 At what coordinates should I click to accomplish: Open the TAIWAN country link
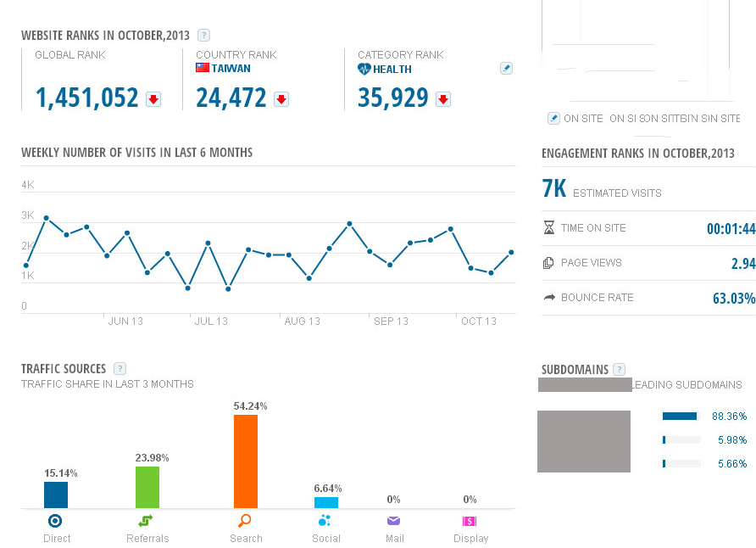(231, 69)
